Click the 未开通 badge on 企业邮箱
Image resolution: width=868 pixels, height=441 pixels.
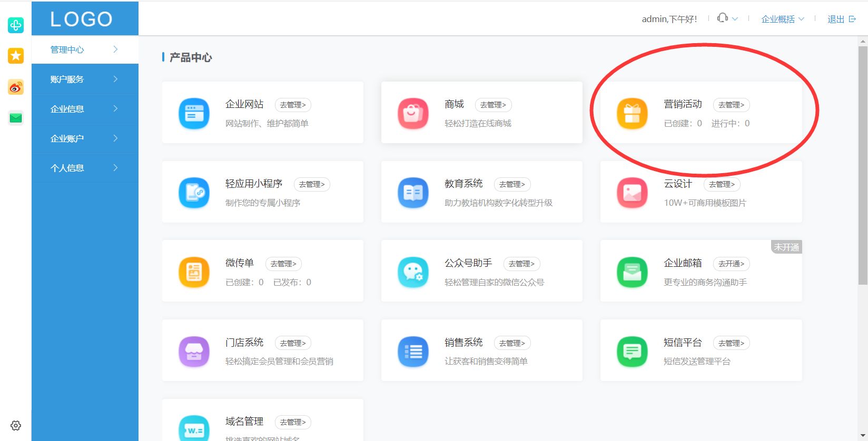pyautogui.click(x=786, y=247)
